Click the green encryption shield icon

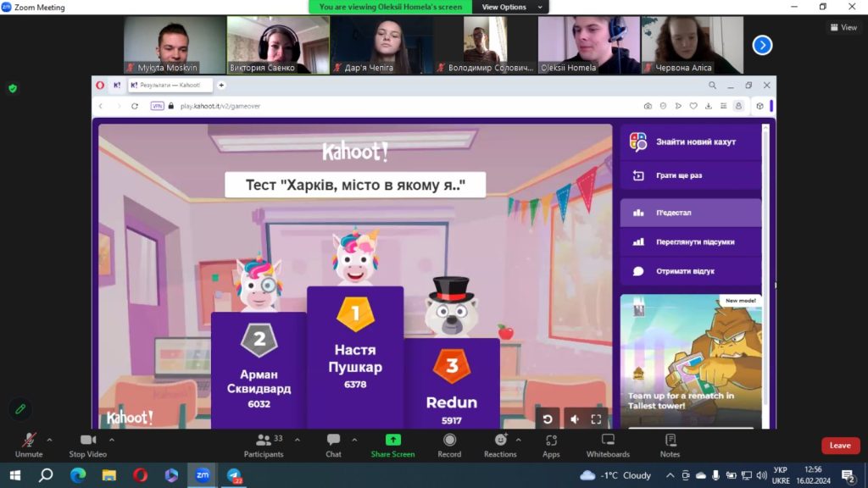pos(13,88)
